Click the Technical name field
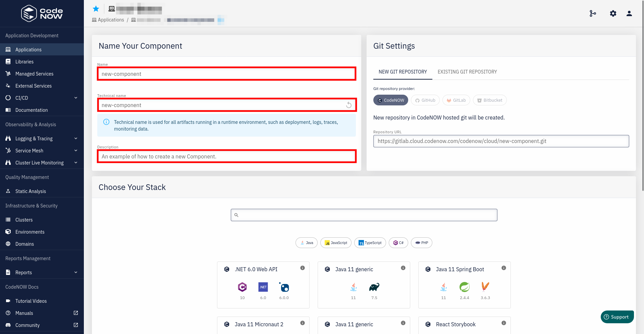 click(x=226, y=105)
